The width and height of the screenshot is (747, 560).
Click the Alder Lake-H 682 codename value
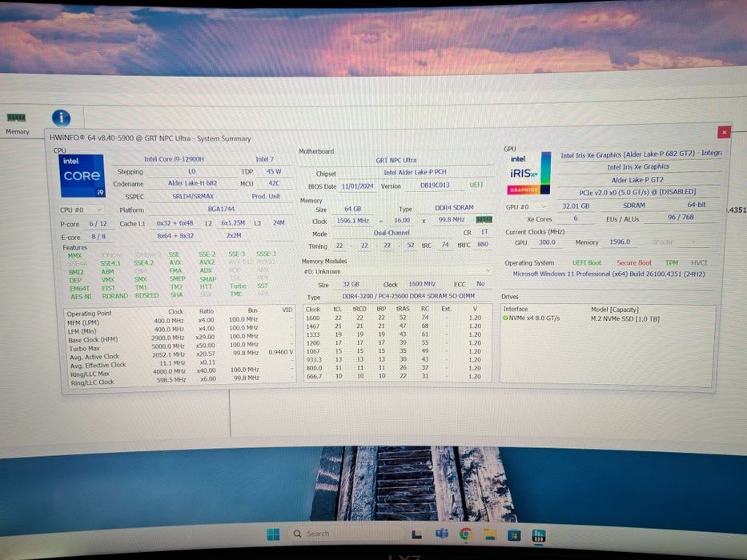coord(192,183)
